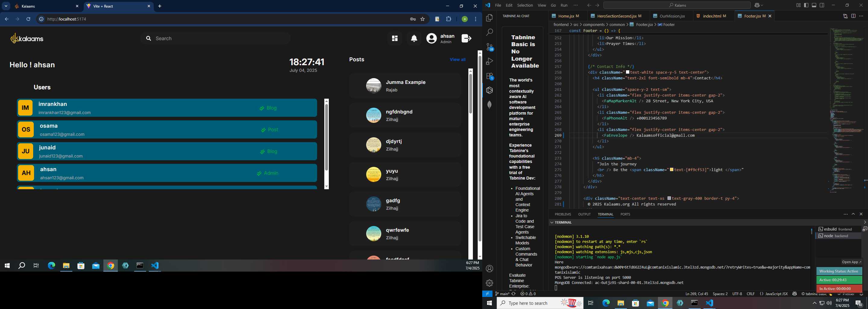Select the esbuild frontend terminal
Viewport: 868px width, 309px height.
[838, 229]
